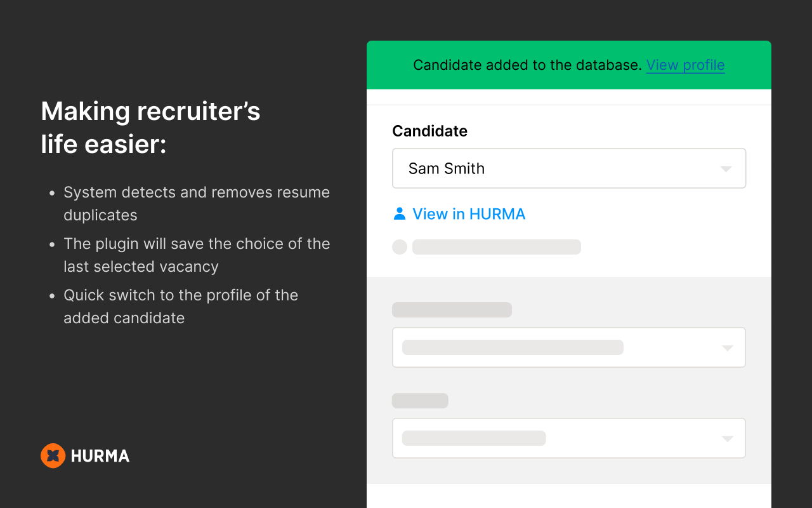Click the placeholder label above the middle dropdown
The height and width of the screenshot is (508, 812).
point(452,310)
